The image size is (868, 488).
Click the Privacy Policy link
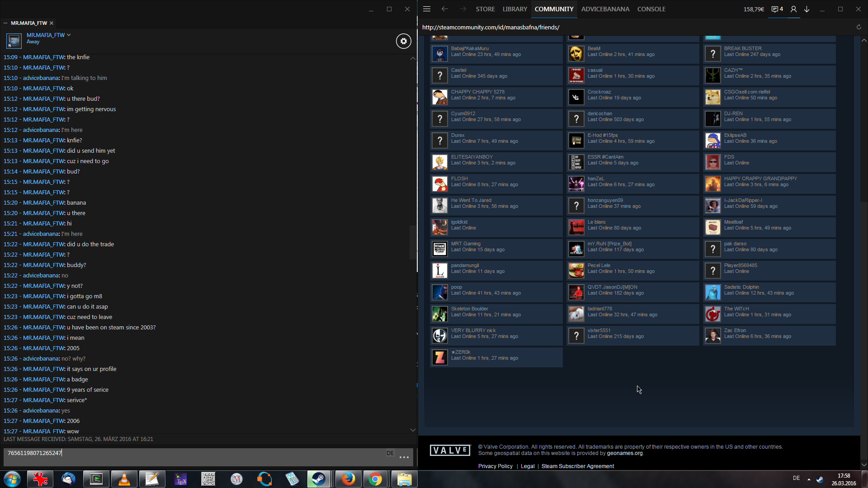pyautogui.click(x=495, y=466)
